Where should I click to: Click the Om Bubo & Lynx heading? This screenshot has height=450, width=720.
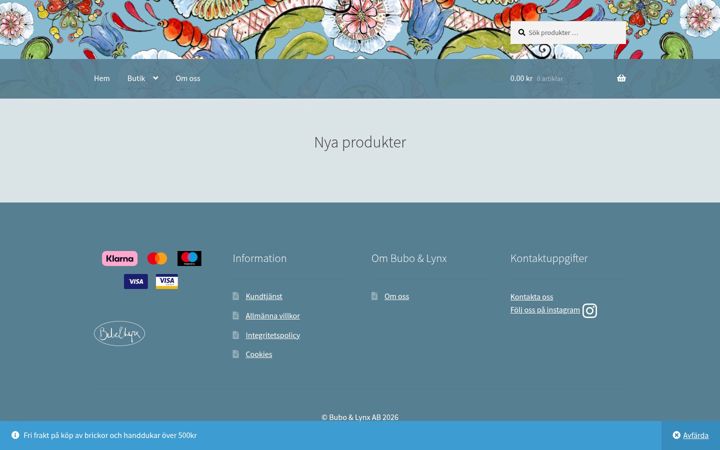click(x=409, y=259)
